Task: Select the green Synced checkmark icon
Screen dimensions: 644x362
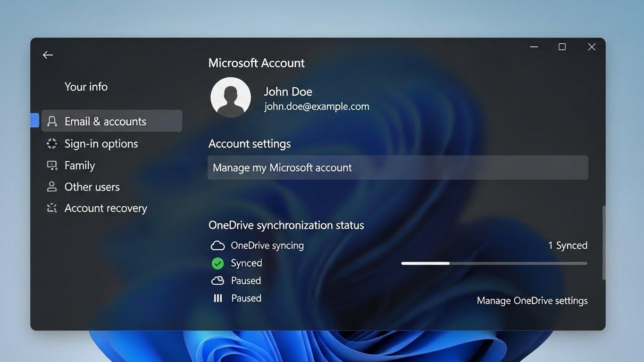Action: (x=217, y=263)
